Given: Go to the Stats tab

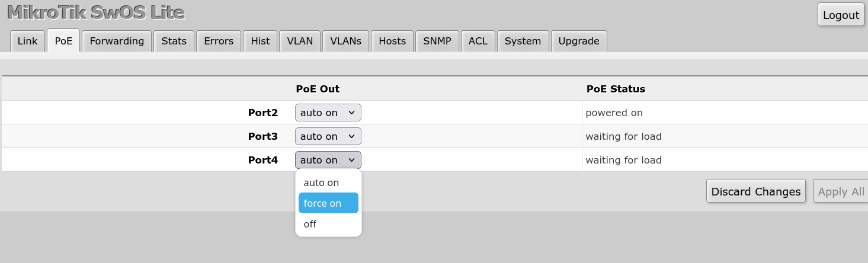Looking at the screenshot, I should coord(174,41).
